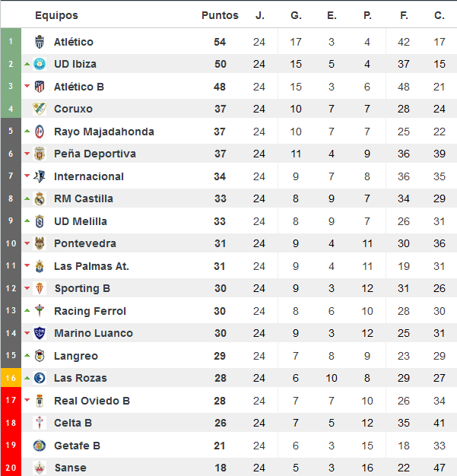Click the Rayo Majadahonda badge
457x476 pixels.
tap(40, 132)
